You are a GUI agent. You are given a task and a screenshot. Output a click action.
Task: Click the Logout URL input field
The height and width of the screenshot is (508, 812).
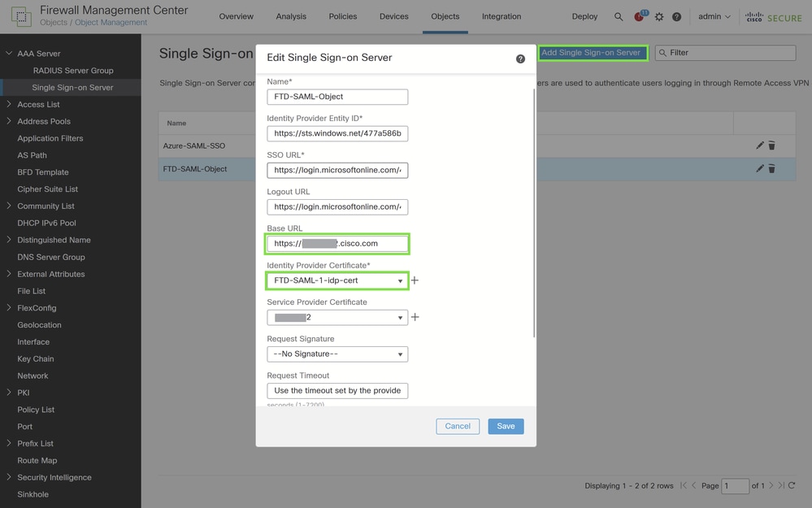[x=337, y=207]
